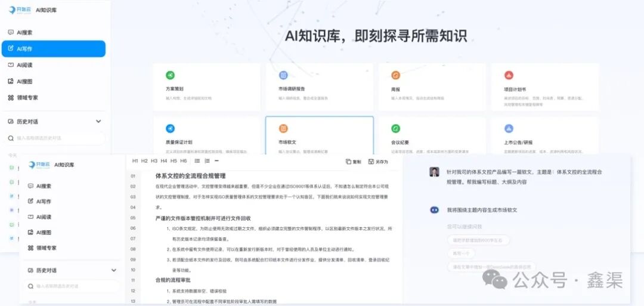Apply H3 heading style
Image resolution: width=644 pixels, height=306 pixels.
pos(154,161)
